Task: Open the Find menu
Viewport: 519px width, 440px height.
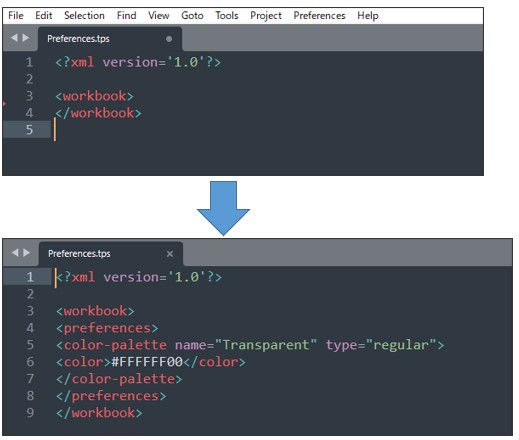Action: point(126,16)
